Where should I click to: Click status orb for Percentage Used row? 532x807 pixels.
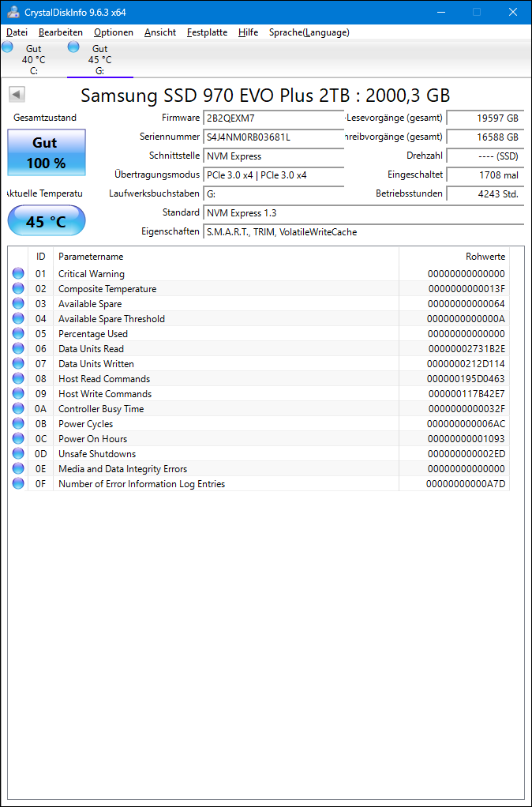(x=18, y=333)
